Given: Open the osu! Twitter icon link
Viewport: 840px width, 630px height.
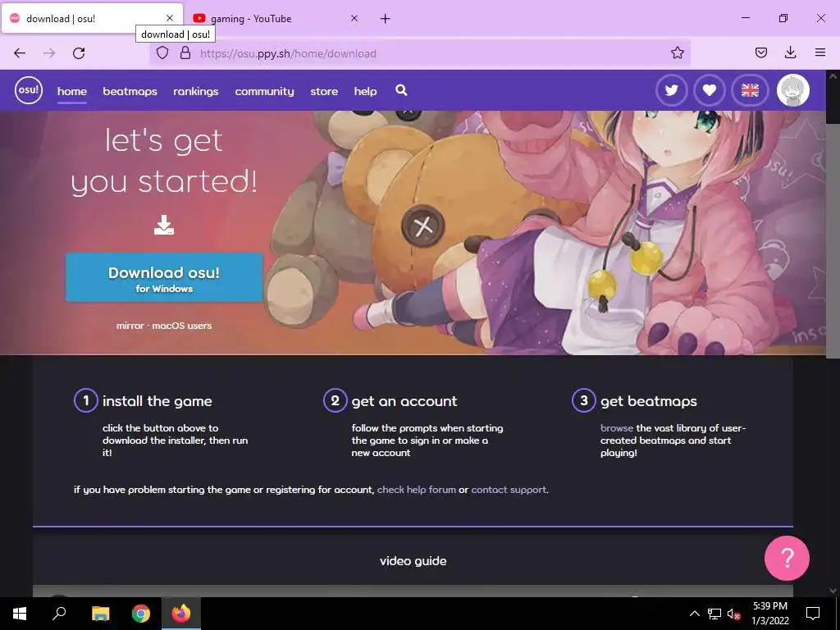Looking at the screenshot, I should tap(671, 90).
